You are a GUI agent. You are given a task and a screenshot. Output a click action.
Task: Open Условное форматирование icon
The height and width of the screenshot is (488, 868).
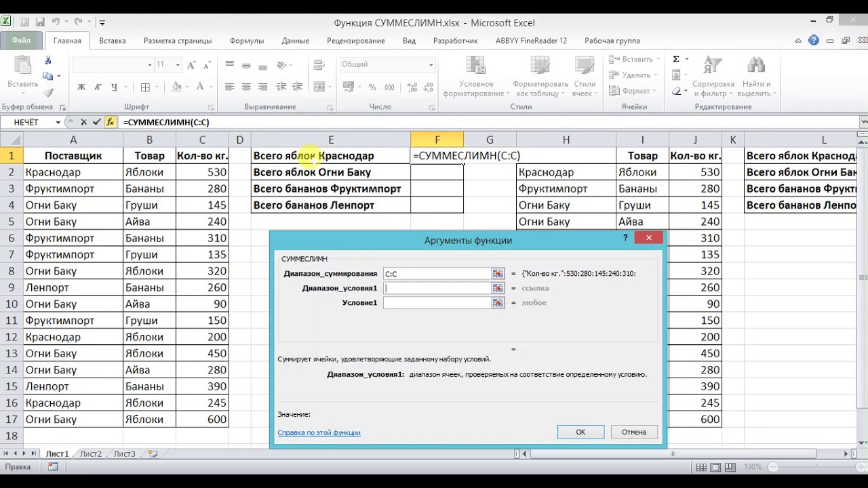point(476,66)
